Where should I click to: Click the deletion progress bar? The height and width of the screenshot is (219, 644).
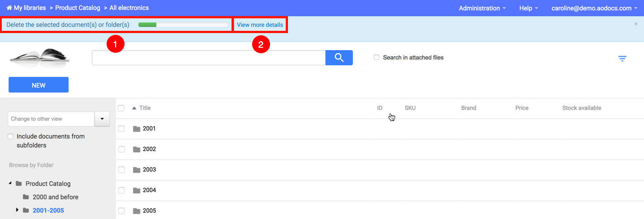tap(183, 25)
